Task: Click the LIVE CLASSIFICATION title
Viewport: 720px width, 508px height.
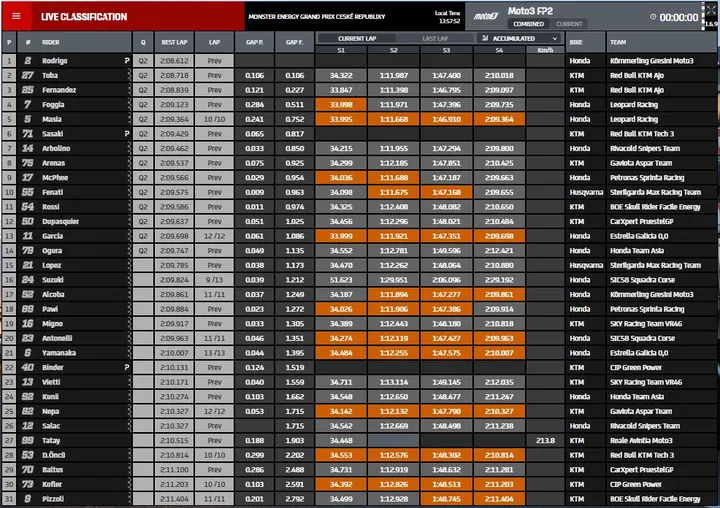Action: click(x=84, y=17)
